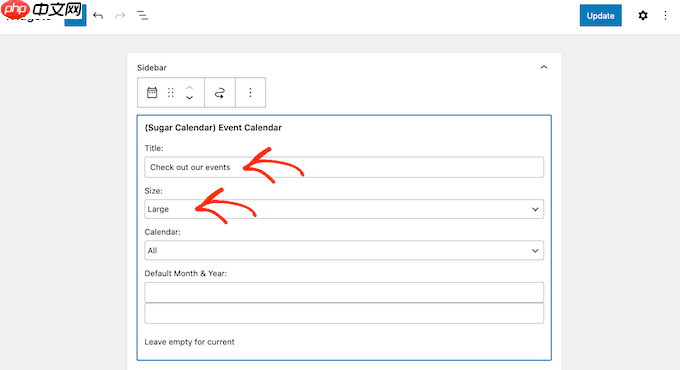
Task: Click the Redo arrow icon
Action: click(120, 16)
